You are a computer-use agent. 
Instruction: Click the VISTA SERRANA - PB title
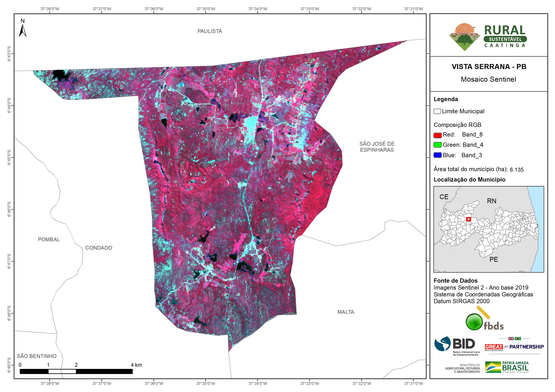[489, 67]
